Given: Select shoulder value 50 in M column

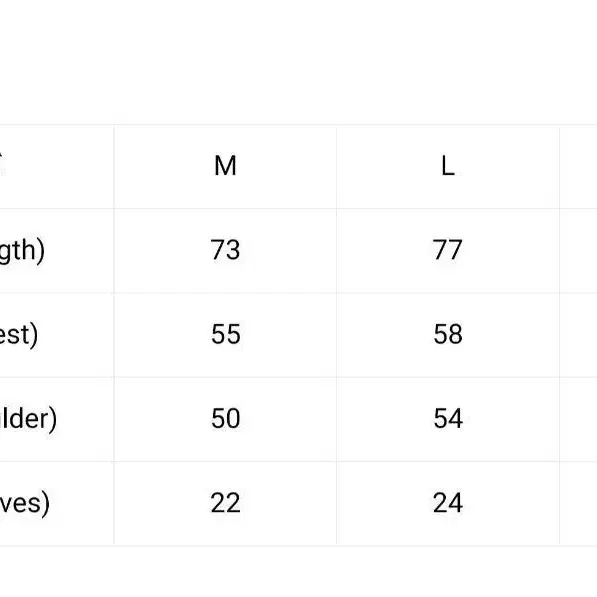Looking at the screenshot, I should click(225, 418).
